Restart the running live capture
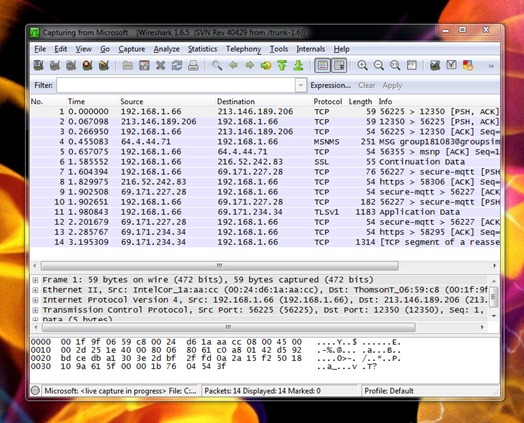This screenshot has width=524, height=423. coord(104,65)
